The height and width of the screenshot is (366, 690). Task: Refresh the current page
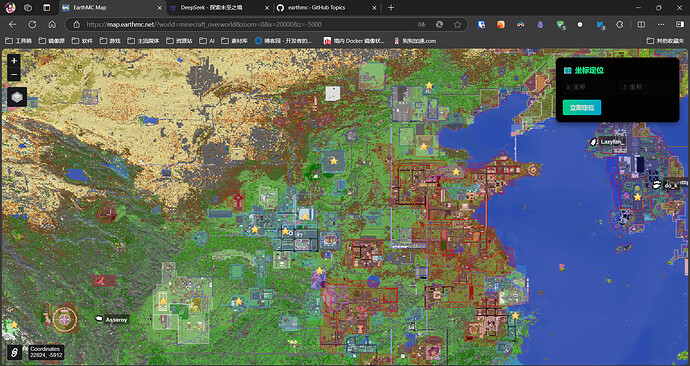pyautogui.click(x=32, y=25)
